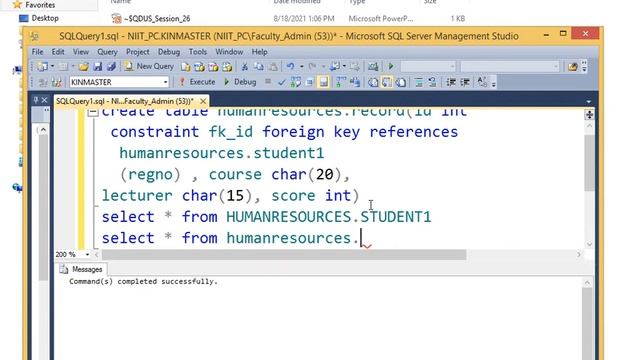
Task: Open the standard toolbar options dropdown
Action: click(x=584, y=67)
